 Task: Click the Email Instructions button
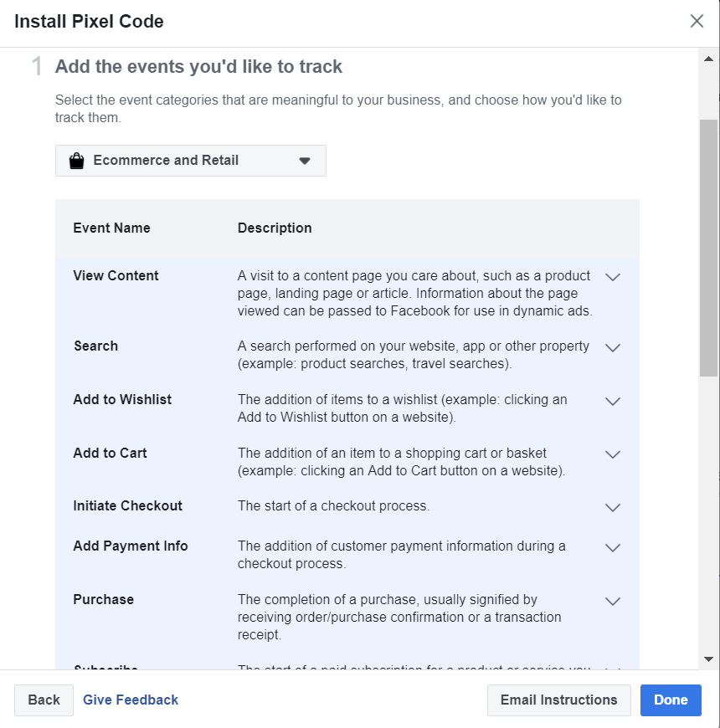[x=558, y=700]
